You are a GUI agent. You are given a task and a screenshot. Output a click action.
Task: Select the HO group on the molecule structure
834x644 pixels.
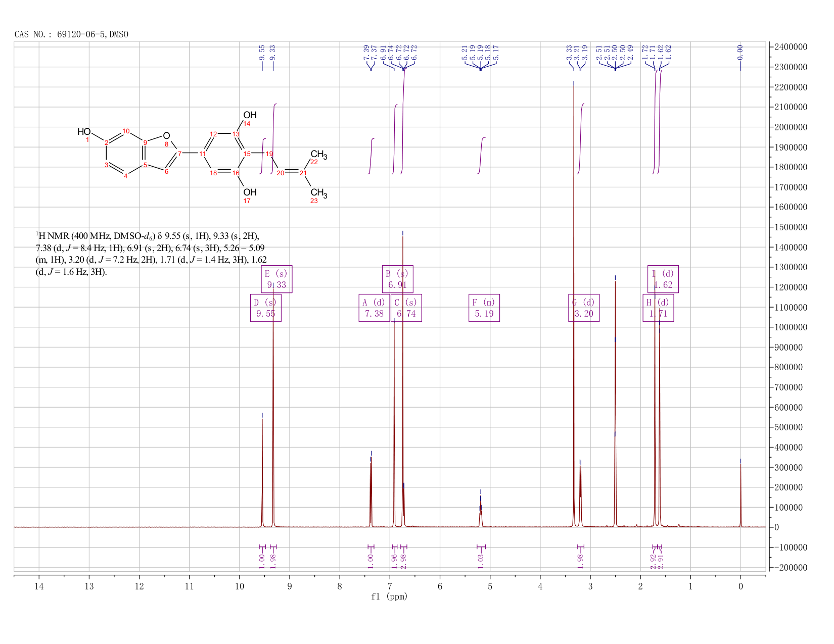pyautogui.click(x=84, y=132)
